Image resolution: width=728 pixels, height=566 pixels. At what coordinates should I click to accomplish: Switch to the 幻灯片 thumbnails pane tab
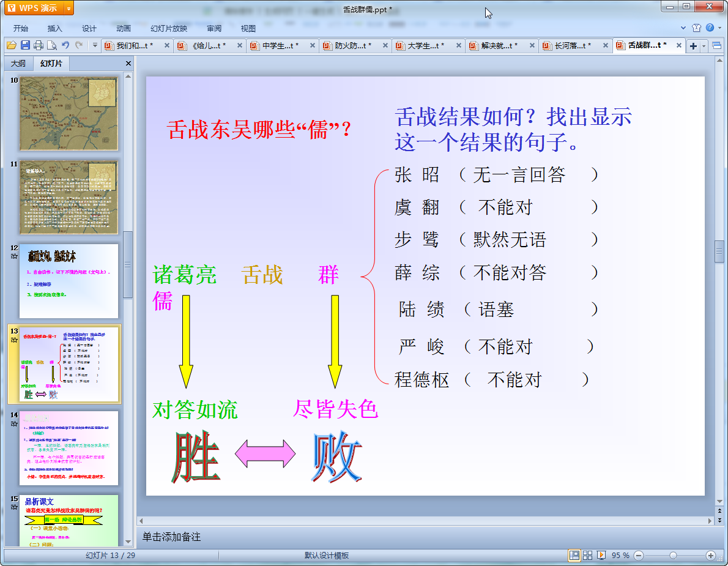tap(51, 63)
